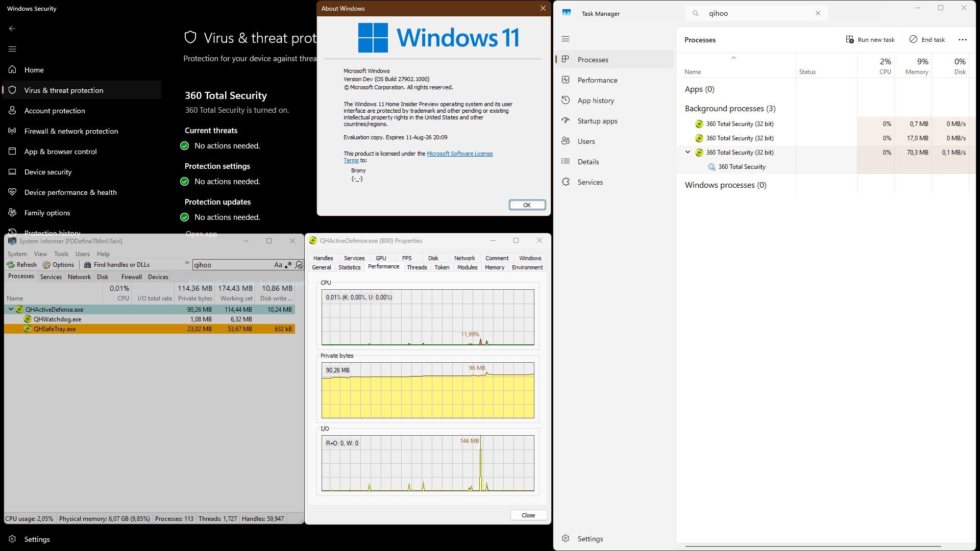Open Environment tab in QHActiveDefense Properties
Screen dimensions: 980x551
pos(527,267)
